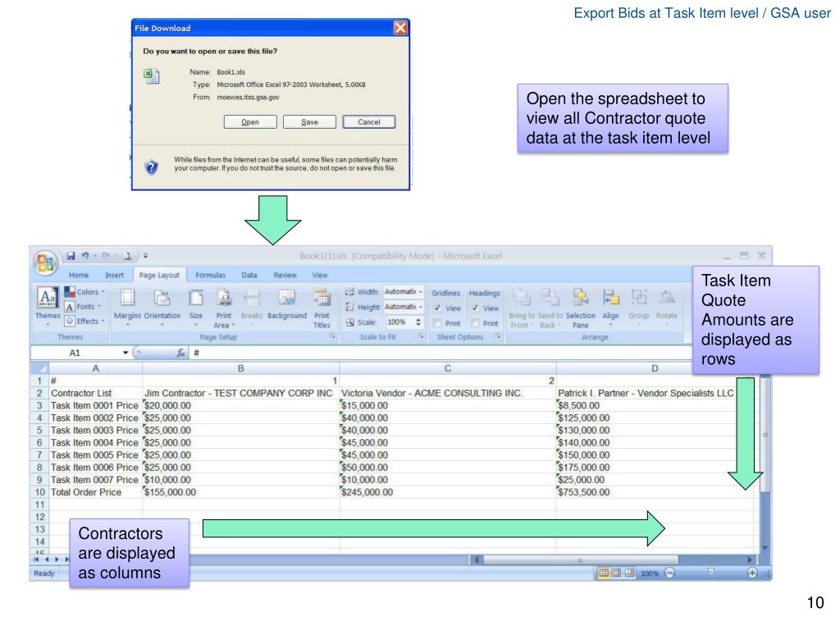Toggle Gridlines View checkbox
This screenshot has width=840, height=630.
pos(437,308)
